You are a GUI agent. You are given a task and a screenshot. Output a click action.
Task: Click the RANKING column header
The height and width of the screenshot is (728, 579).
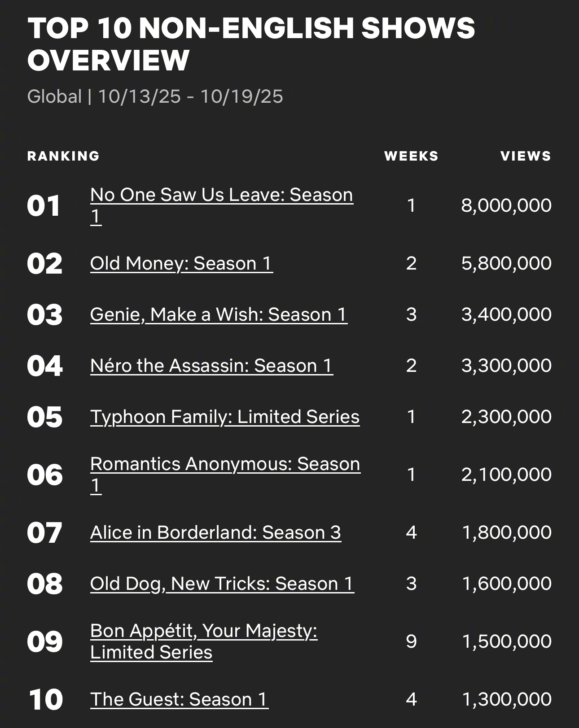[x=63, y=156]
